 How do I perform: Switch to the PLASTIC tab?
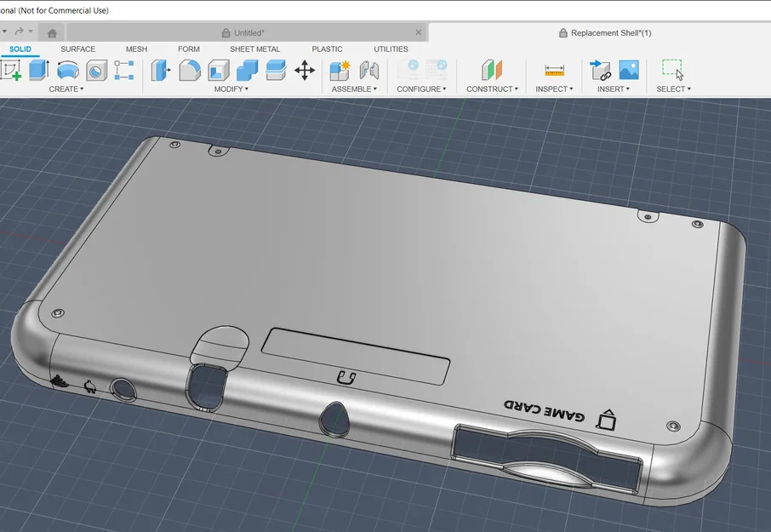click(327, 49)
